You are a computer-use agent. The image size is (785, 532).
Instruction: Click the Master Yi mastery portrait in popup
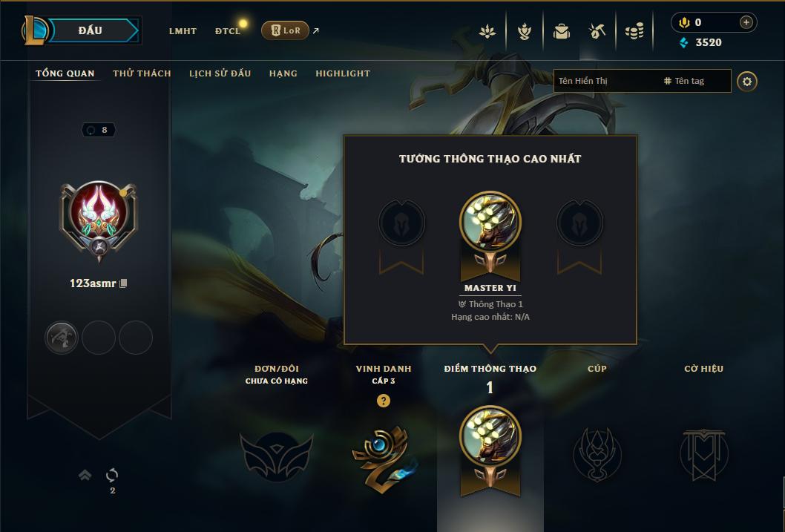point(490,222)
